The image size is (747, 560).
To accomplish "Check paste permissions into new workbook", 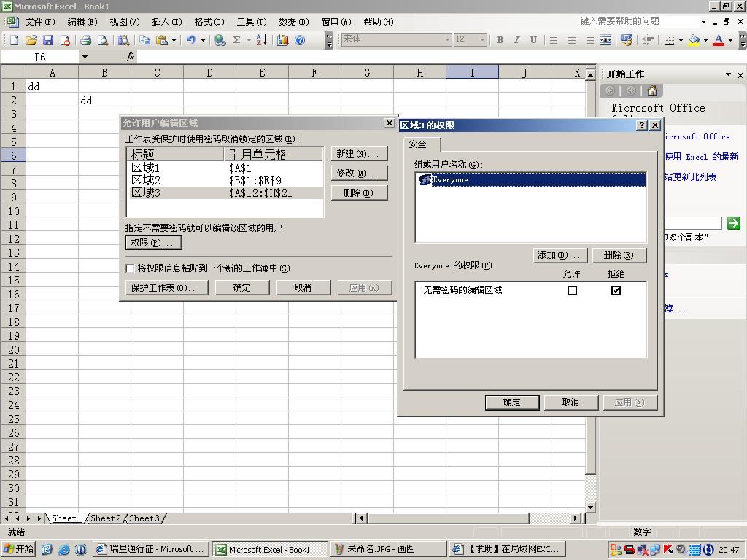I will click(130, 268).
